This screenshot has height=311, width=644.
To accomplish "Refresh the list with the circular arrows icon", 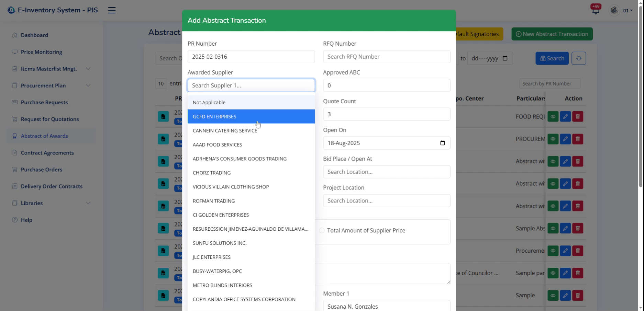I will tap(579, 58).
